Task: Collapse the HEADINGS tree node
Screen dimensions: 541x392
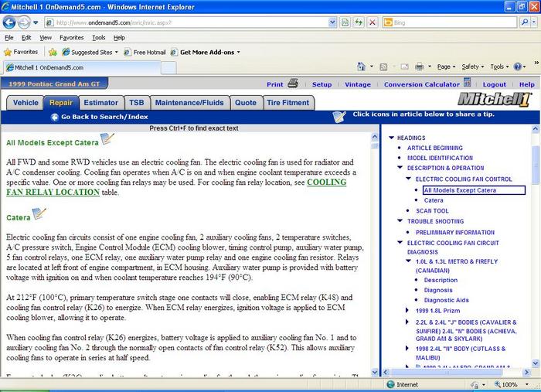Action: pyautogui.click(x=391, y=138)
